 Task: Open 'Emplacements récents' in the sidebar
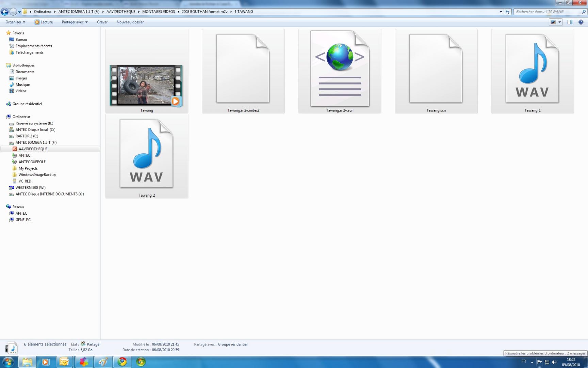coord(34,46)
